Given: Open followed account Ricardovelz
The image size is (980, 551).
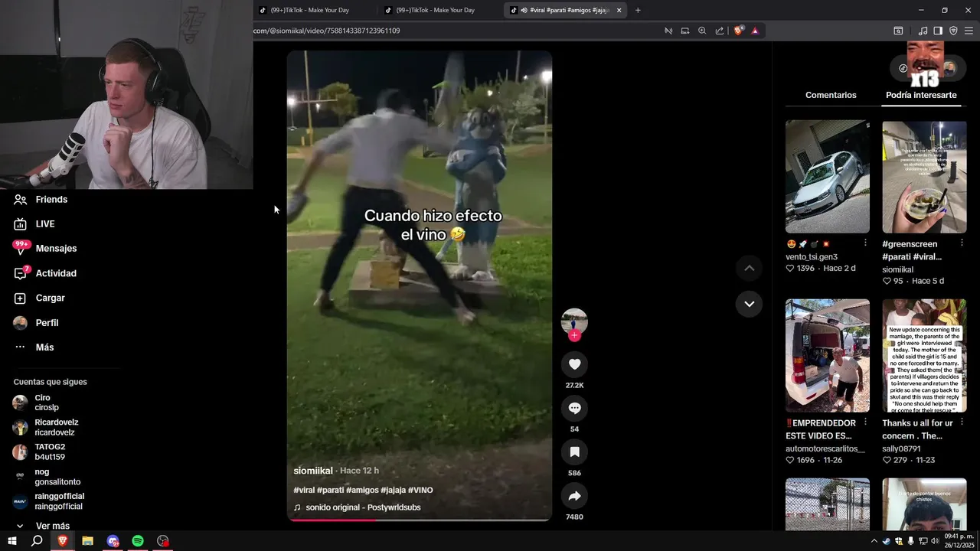Looking at the screenshot, I should [x=46, y=427].
